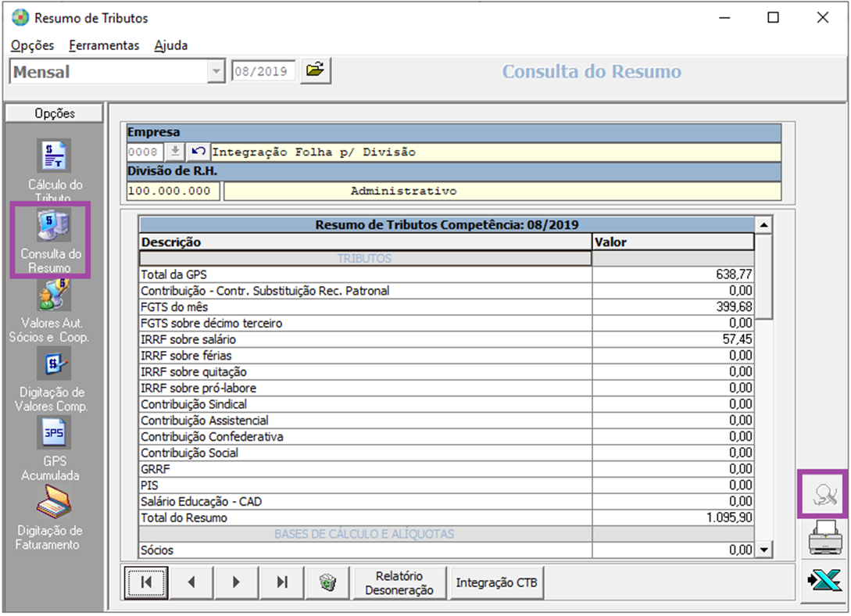The width and height of the screenshot is (851, 616).
Task: Click the value 638,77
Action: 734,274
